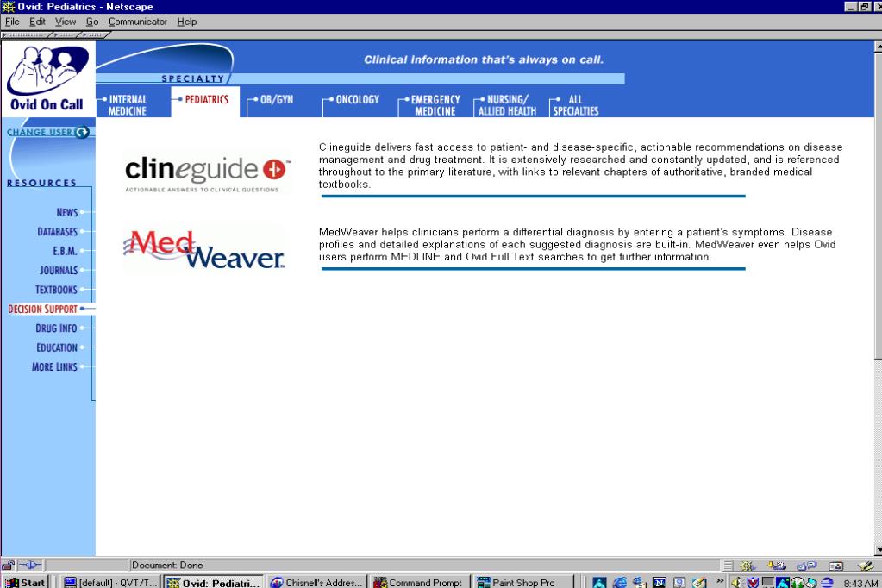
Task: Open the Journals resource link
Action: click(59, 270)
